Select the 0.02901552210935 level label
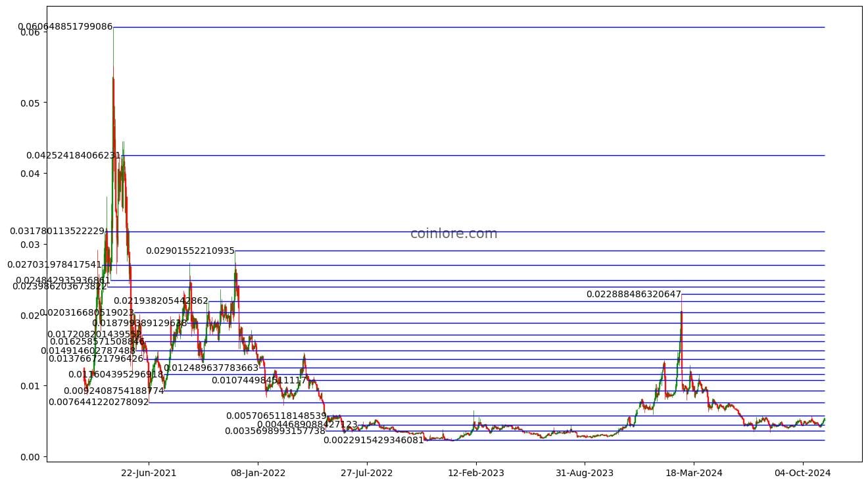The width and height of the screenshot is (868, 484). [x=190, y=251]
